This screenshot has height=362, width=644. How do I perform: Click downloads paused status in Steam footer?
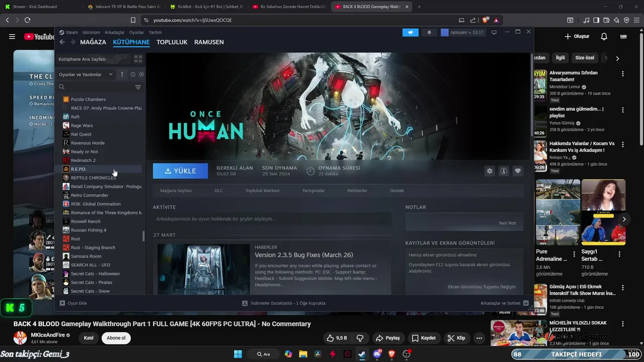(284, 303)
